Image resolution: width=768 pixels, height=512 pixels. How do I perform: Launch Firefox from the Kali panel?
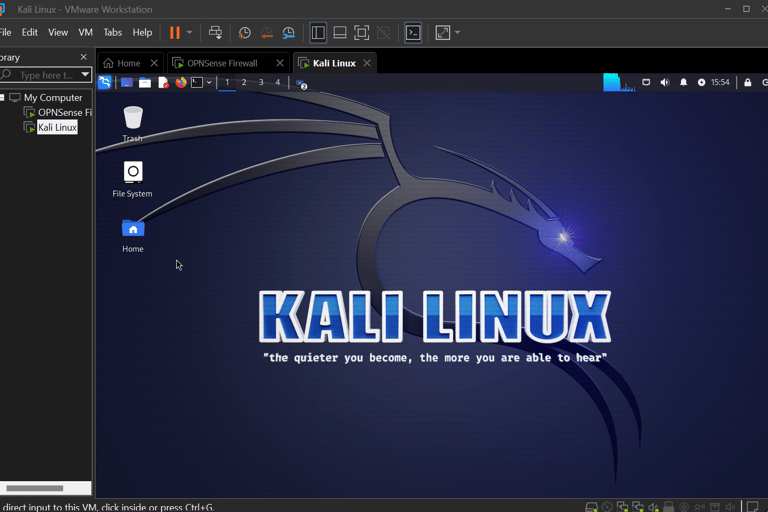point(181,82)
